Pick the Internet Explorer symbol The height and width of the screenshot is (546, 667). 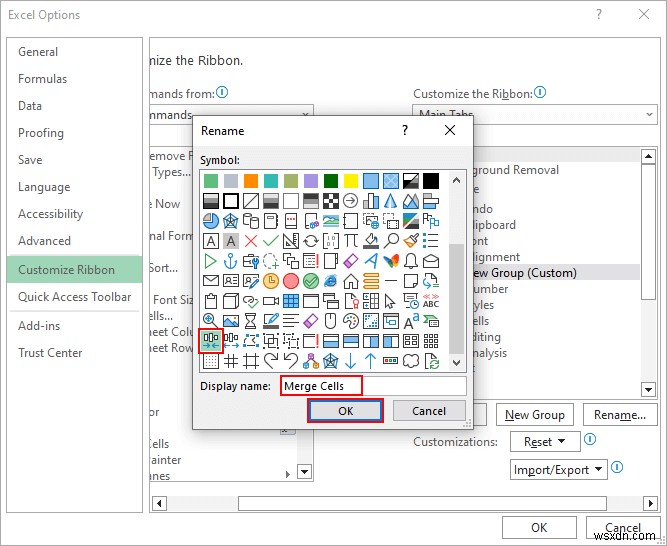(331, 281)
